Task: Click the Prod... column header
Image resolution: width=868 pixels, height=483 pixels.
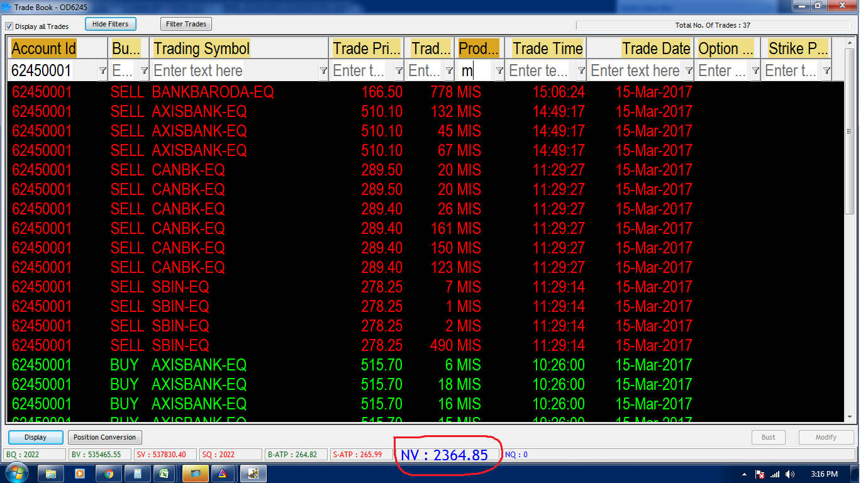Action: pos(479,48)
